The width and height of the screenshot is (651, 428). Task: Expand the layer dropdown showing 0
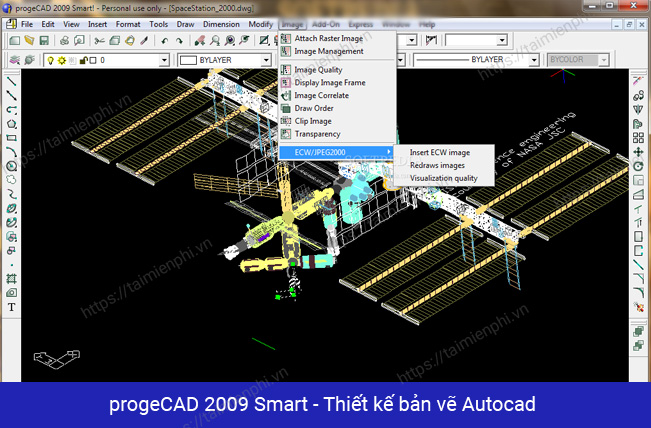(164, 60)
